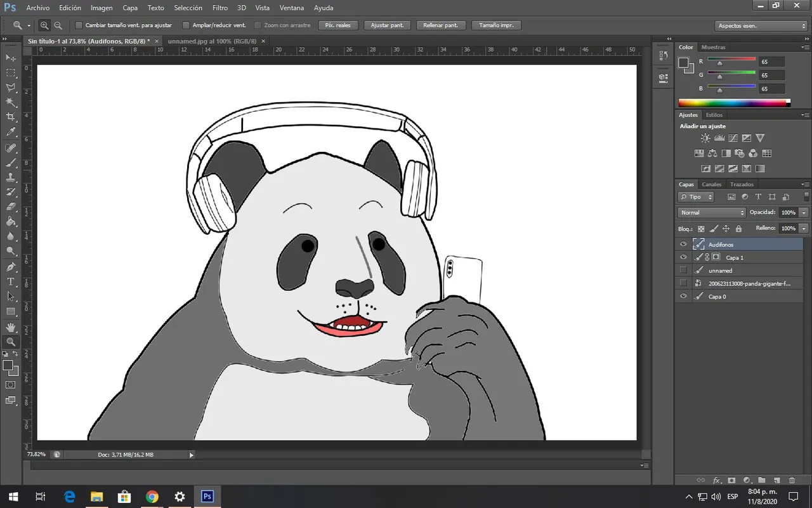Click the Quick Mask mode icon
This screenshot has height=508, width=812.
tap(11, 385)
